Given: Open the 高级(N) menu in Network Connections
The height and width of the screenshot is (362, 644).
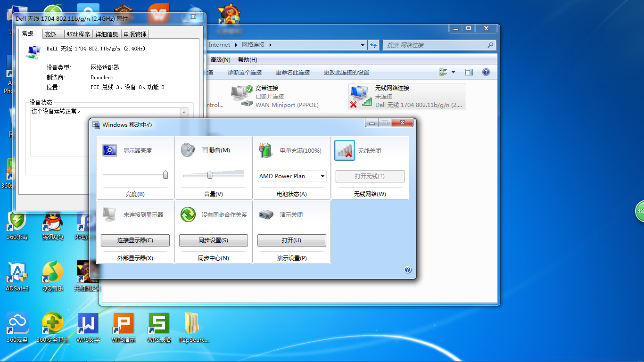Looking at the screenshot, I should coord(221,59).
